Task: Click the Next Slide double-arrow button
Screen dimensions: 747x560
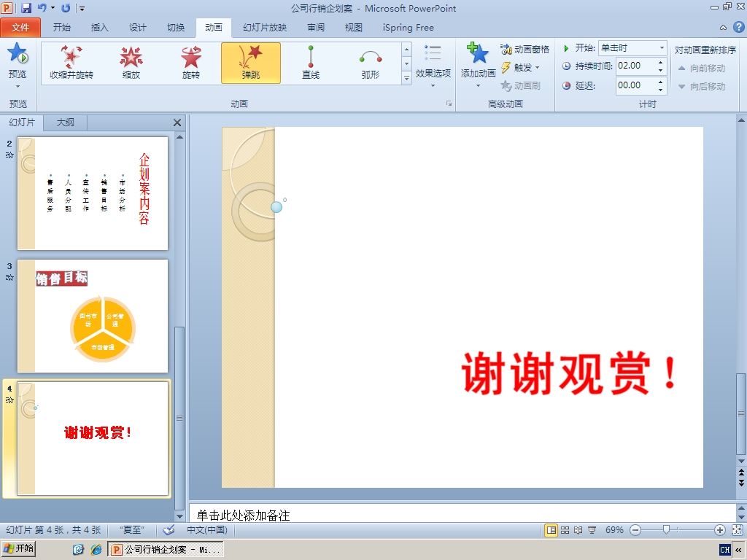Action: tap(741, 483)
